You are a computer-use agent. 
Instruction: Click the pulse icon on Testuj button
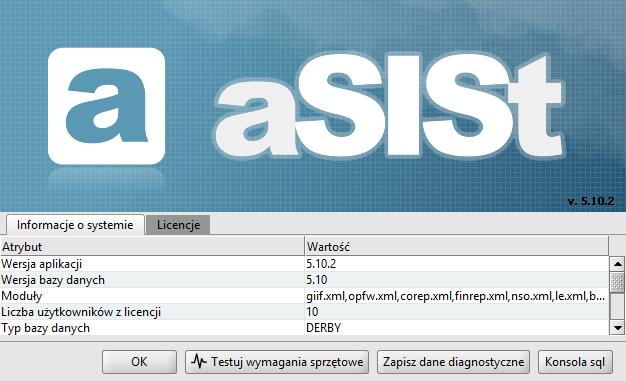coord(198,361)
